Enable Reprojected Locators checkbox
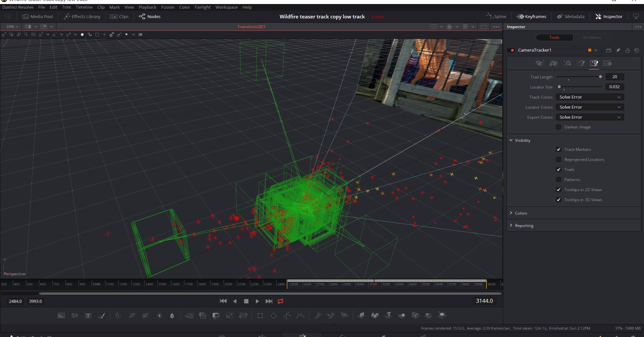The width and height of the screenshot is (644, 337). point(559,159)
